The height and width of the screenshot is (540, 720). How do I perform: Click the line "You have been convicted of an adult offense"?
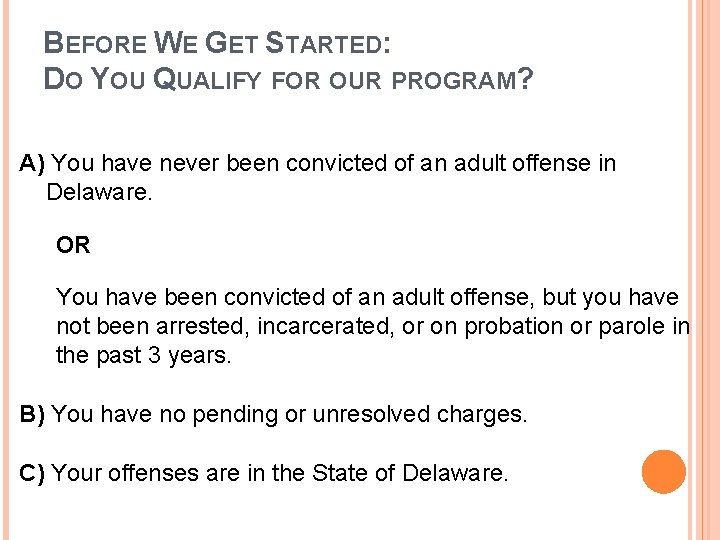pos(367,297)
